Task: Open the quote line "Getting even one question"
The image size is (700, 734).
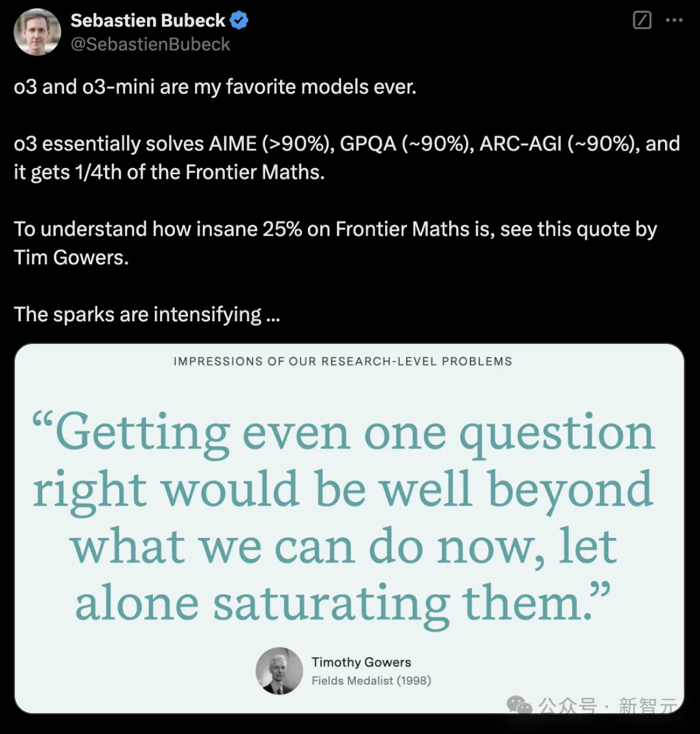Action: pos(344,433)
